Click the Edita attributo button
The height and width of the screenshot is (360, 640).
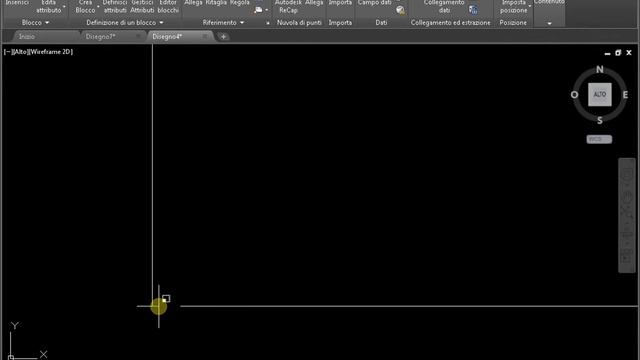(48, 7)
